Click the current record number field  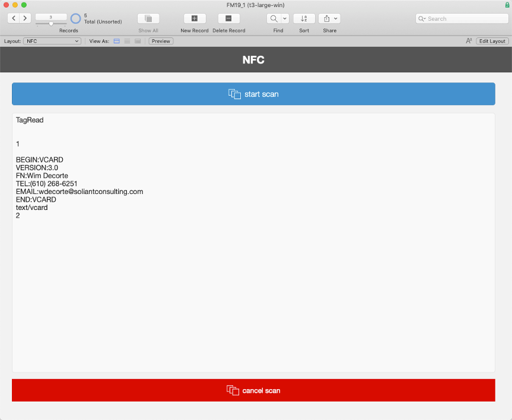[51, 17]
